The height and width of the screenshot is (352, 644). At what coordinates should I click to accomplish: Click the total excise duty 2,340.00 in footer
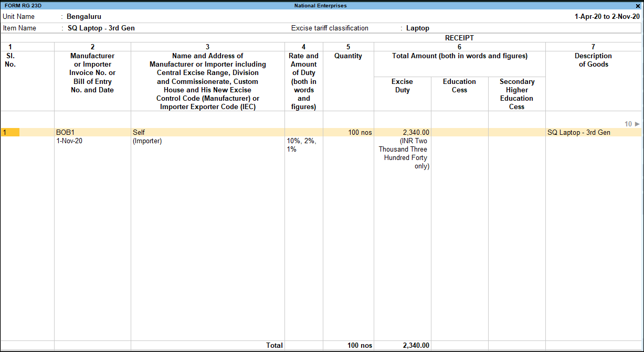pos(416,346)
